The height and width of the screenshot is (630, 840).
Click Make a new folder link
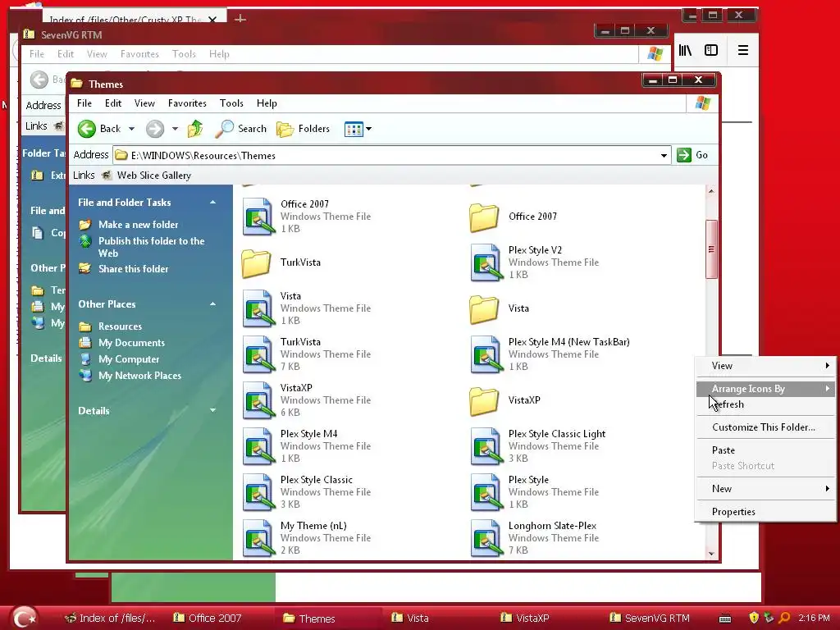pos(138,225)
